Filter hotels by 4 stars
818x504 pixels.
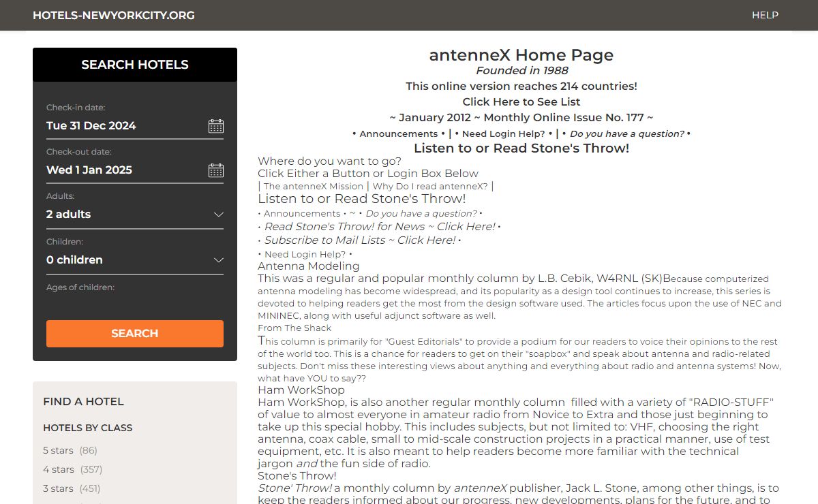58,469
